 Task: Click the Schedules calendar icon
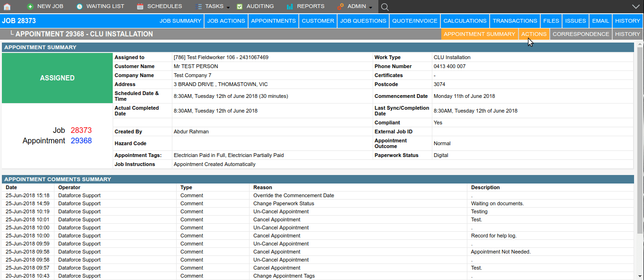pyautogui.click(x=140, y=7)
